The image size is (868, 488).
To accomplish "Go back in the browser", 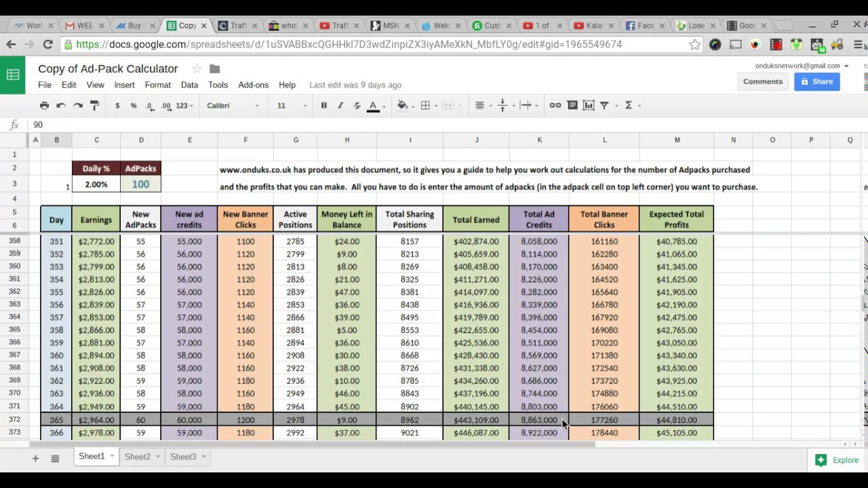I will pos(11,44).
